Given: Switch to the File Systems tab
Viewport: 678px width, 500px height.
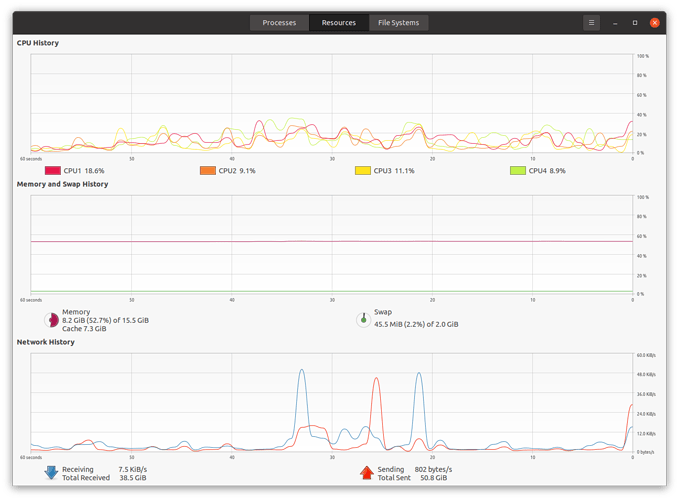Looking at the screenshot, I should click(x=399, y=22).
